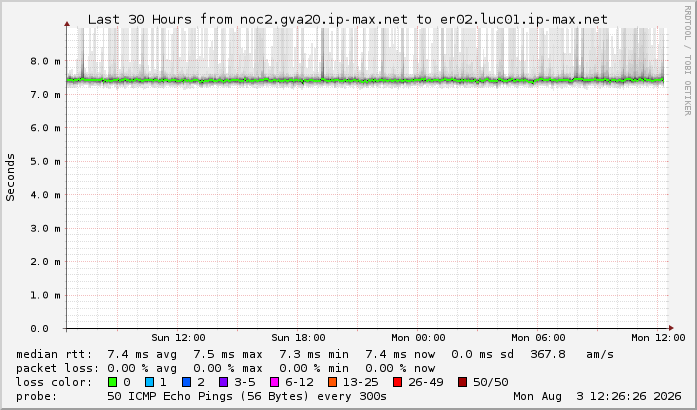Click the dark red swatch for 50/50 loss
This screenshot has height=410, width=697.
pos(462,382)
